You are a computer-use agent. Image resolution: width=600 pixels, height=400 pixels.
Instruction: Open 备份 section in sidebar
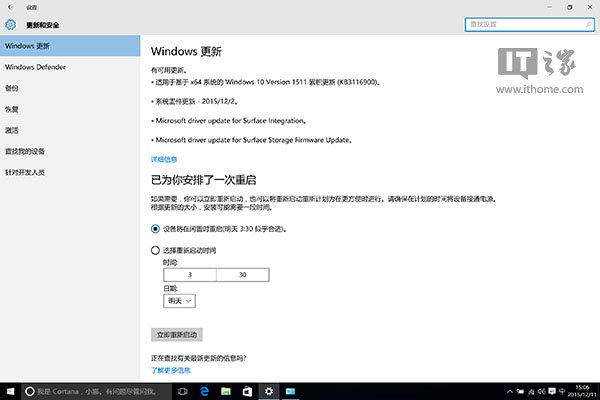click(x=70, y=88)
